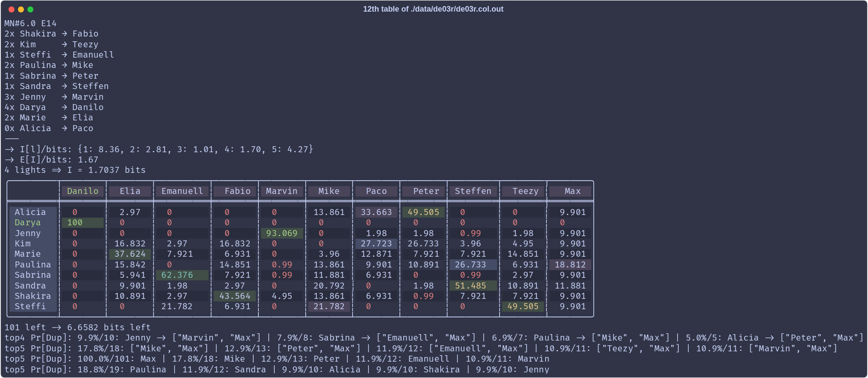The width and height of the screenshot is (868, 378).
Task: Click the '37.624' cell in Marie row
Action: pyautogui.click(x=130, y=254)
